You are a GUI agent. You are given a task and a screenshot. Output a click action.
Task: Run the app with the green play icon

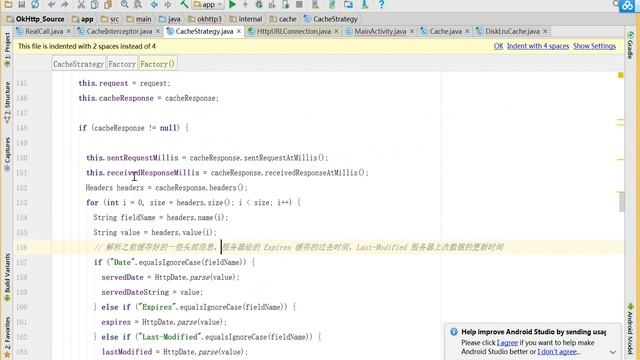(x=232, y=4)
